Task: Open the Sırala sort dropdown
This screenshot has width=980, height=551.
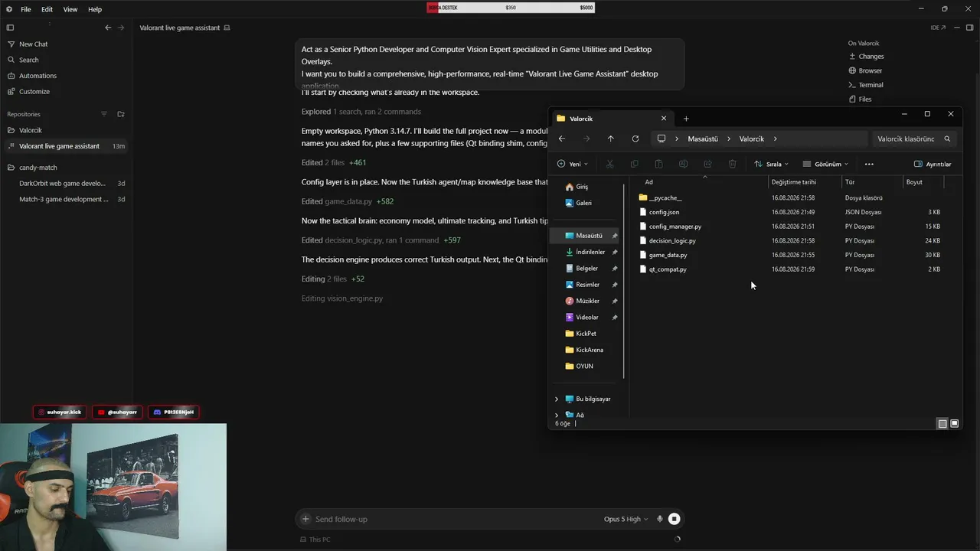Action: coord(771,164)
